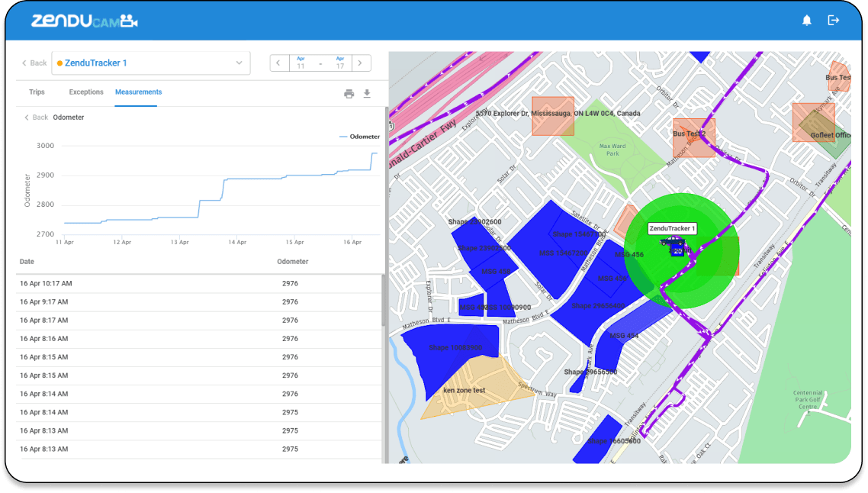Print the odometer measurements report
This screenshot has height=493, width=868.
tap(349, 94)
